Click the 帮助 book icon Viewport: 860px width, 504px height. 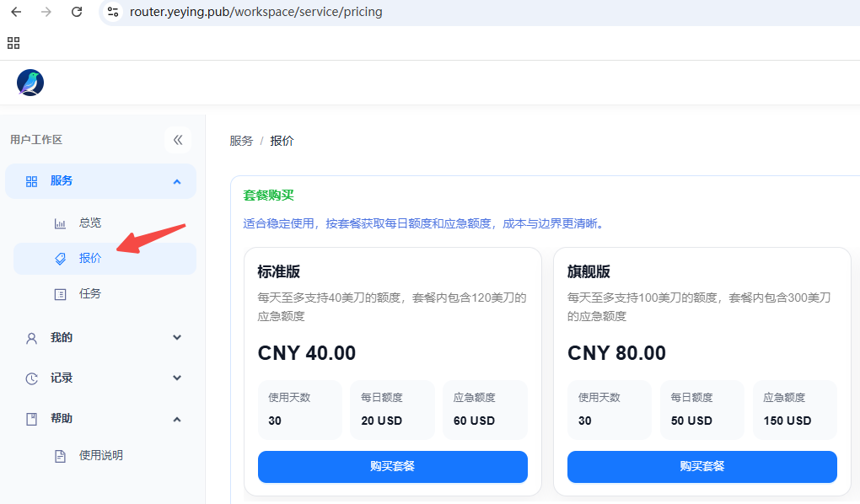[x=31, y=419]
